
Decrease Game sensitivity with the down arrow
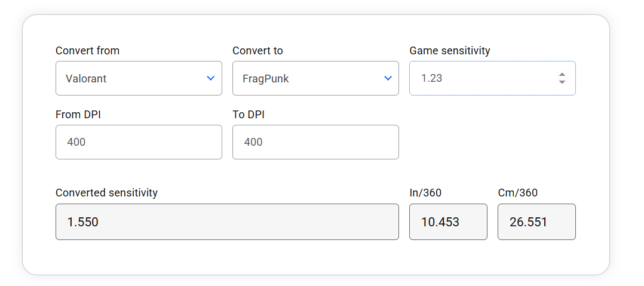562,82
